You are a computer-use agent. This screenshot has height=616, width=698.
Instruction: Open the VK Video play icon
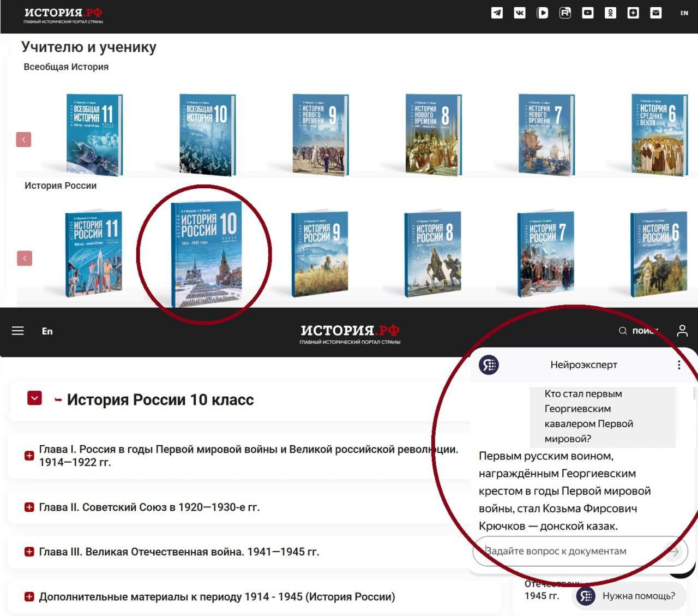click(542, 13)
